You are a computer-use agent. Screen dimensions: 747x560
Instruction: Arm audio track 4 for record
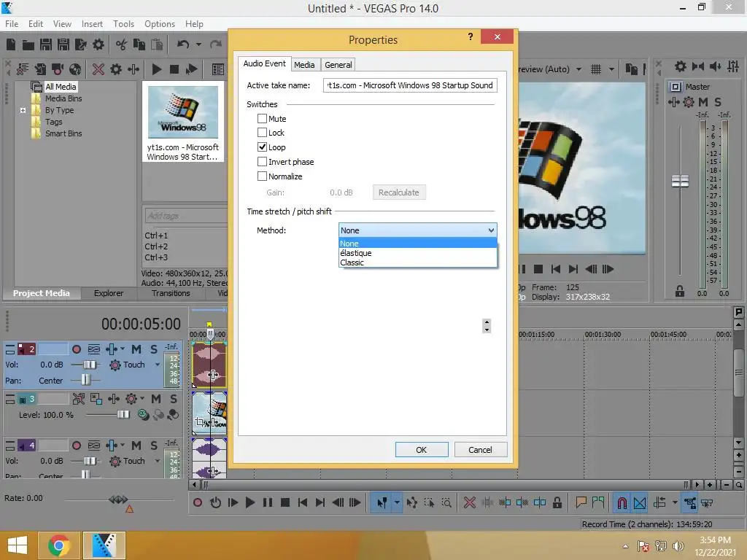pos(76,446)
